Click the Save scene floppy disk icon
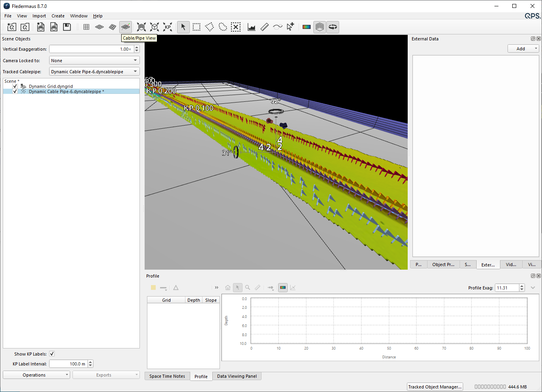 (67, 27)
